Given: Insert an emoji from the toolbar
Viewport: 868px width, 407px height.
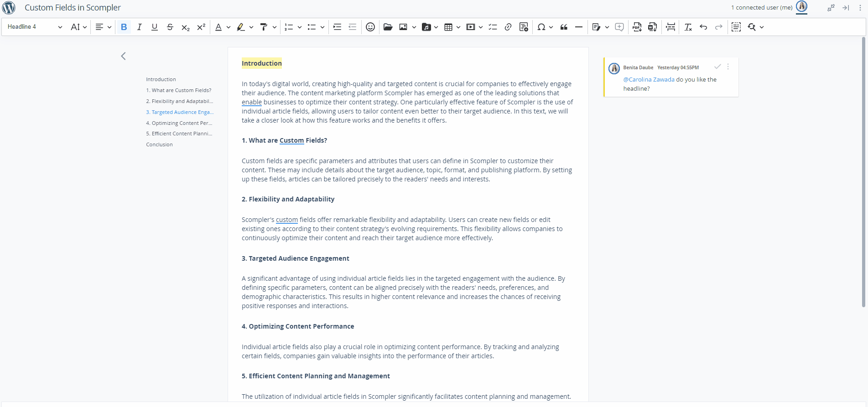Looking at the screenshot, I should tap(370, 27).
